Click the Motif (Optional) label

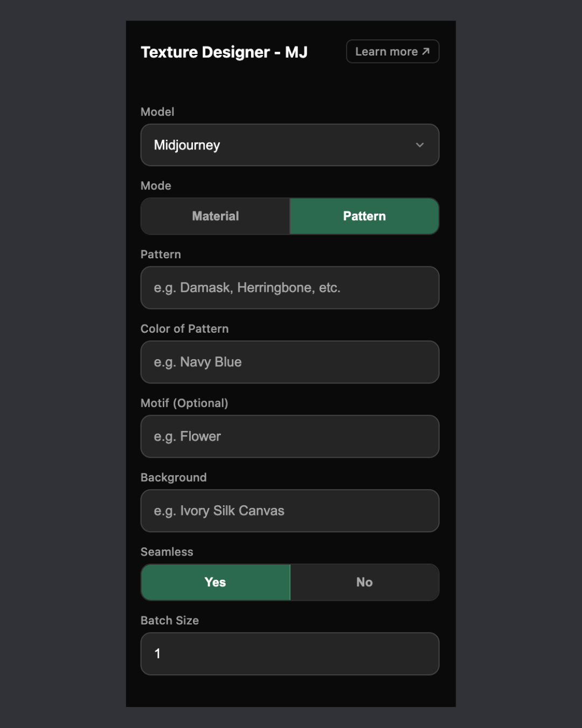pos(184,403)
